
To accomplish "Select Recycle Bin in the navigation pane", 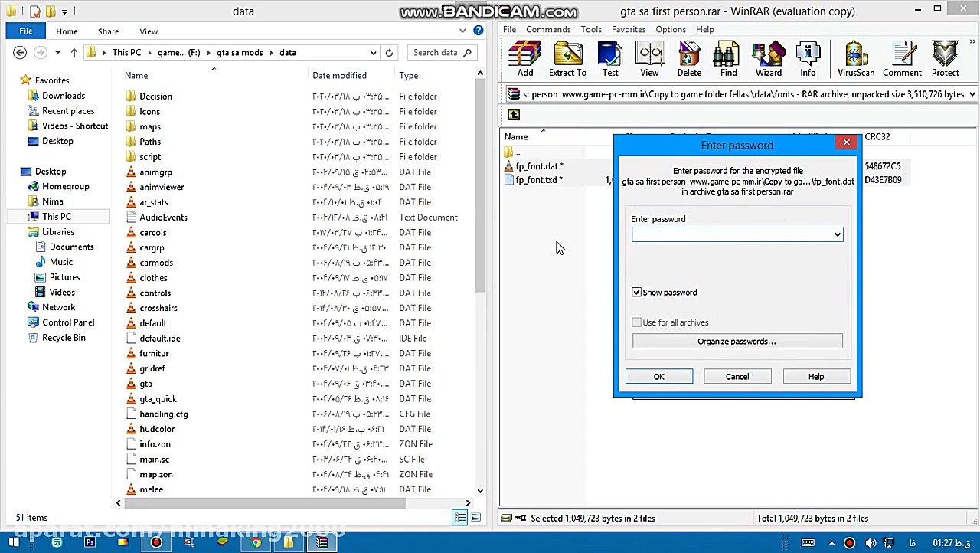I will point(64,338).
